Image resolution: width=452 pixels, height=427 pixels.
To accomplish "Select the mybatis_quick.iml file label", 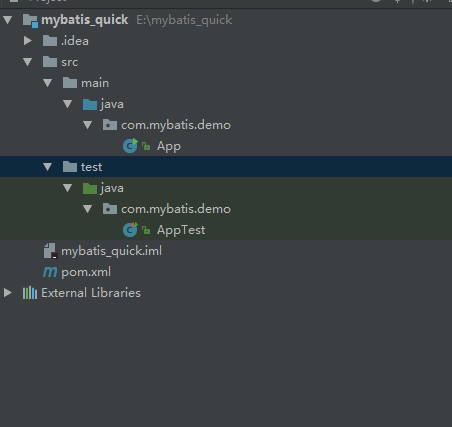I will pyautogui.click(x=112, y=251).
